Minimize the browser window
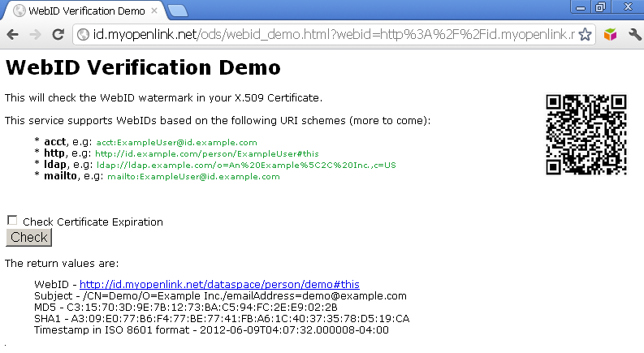This screenshot has width=644, height=353. pyautogui.click(x=581, y=6)
